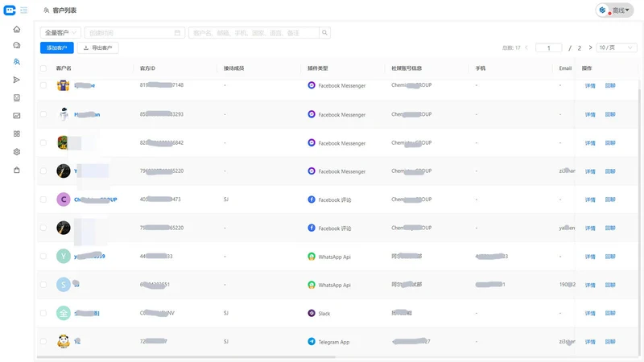
Task: Open the 离线 status dropdown at top right
Action: click(614, 10)
